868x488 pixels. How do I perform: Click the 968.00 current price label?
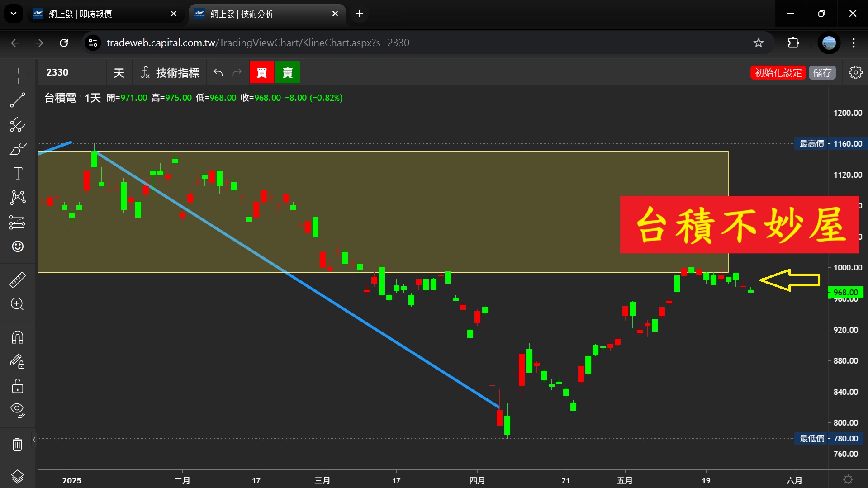tap(845, 293)
